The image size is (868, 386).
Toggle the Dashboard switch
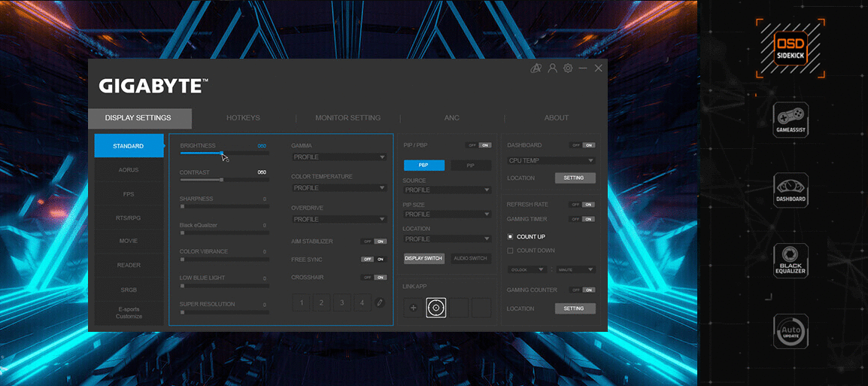582,145
